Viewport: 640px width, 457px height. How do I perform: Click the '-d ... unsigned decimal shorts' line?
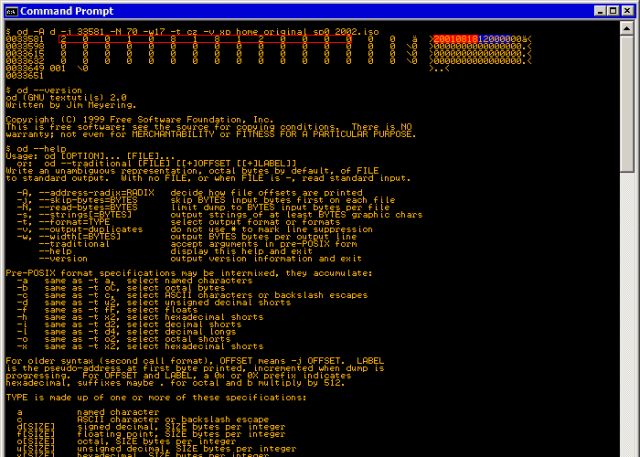[154, 302]
